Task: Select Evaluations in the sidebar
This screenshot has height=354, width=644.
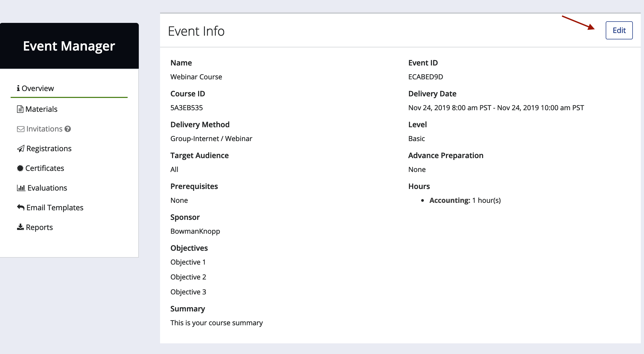Action: click(x=47, y=188)
